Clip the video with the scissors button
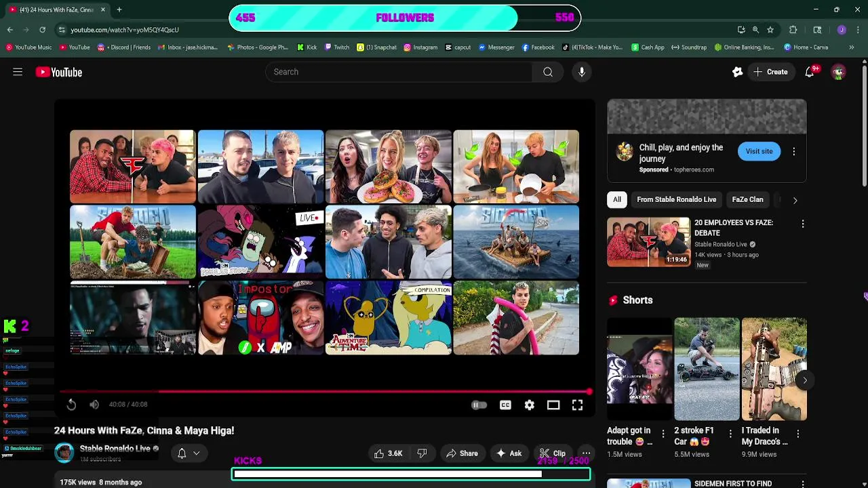This screenshot has width=868, height=488. tap(553, 453)
